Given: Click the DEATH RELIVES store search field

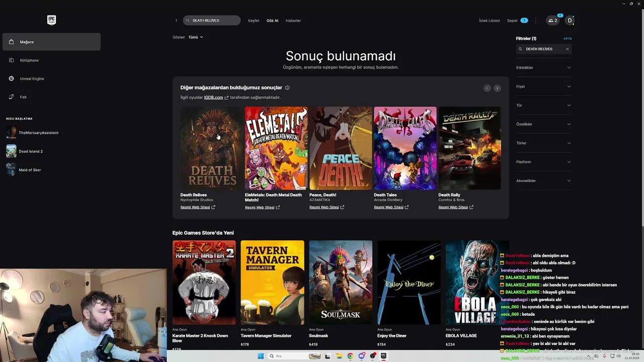Looking at the screenshot, I should pos(212,21).
